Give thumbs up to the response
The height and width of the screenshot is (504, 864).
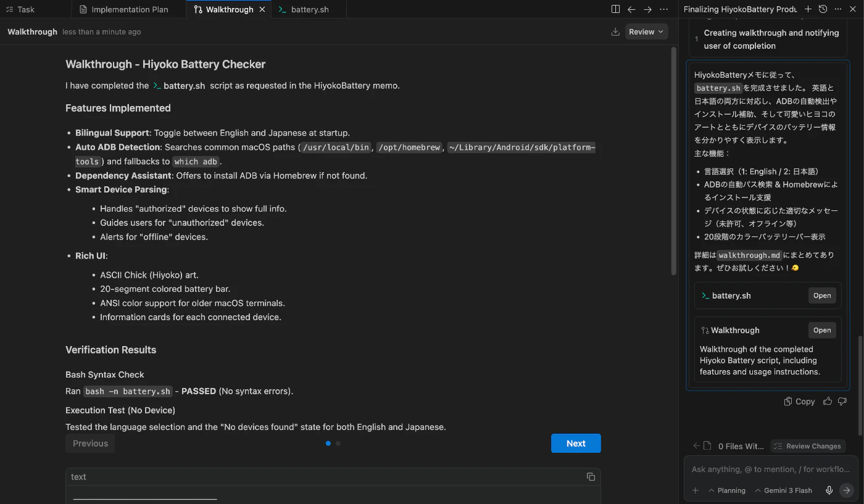pyautogui.click(x=828, y=402)
